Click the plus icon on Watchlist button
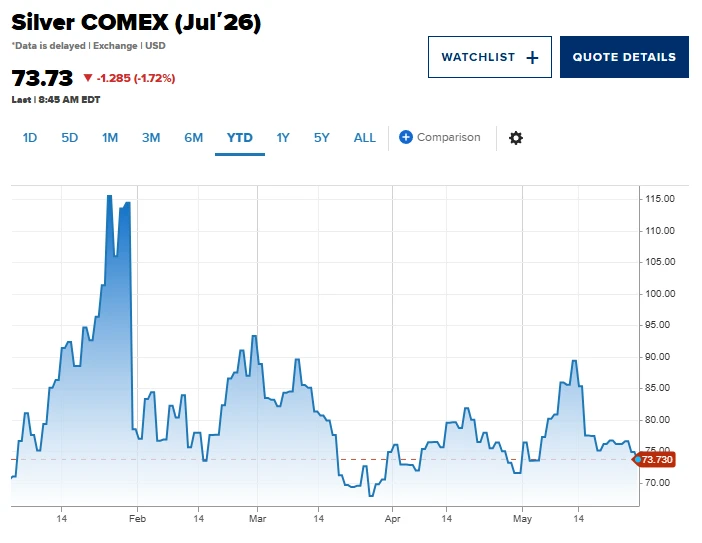The height and width of the screenshot is (543, 702). tap(532, 57)
